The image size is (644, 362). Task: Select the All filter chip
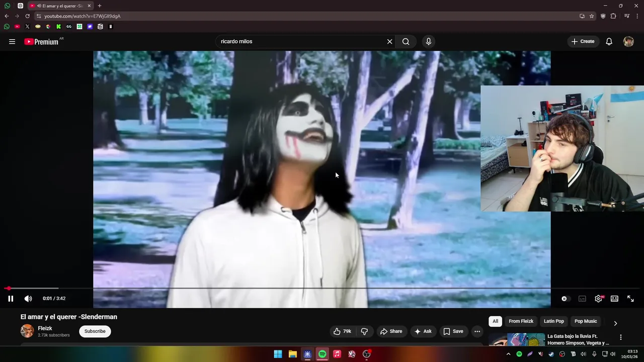click(496, 321)
